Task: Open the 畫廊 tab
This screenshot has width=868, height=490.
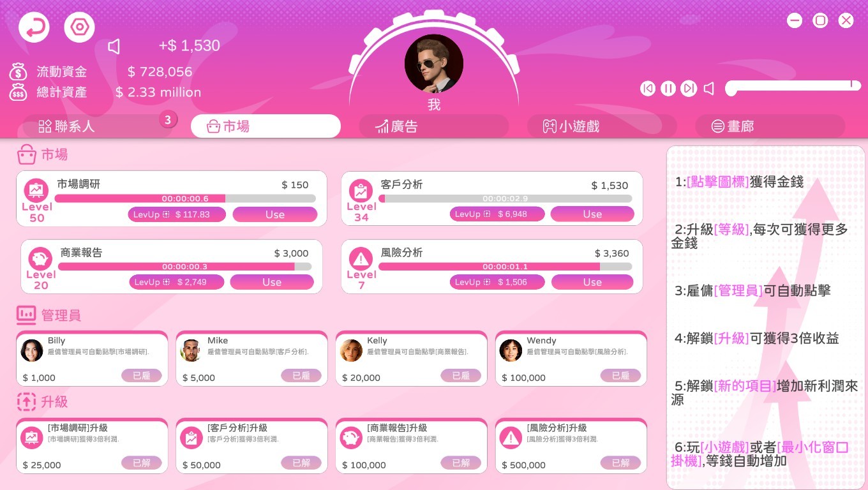Action: pos(770,126)
